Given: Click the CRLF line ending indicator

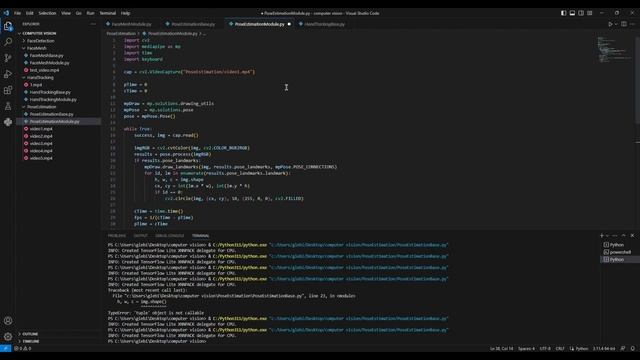Looking at the screenshot, I should point(560,349).
